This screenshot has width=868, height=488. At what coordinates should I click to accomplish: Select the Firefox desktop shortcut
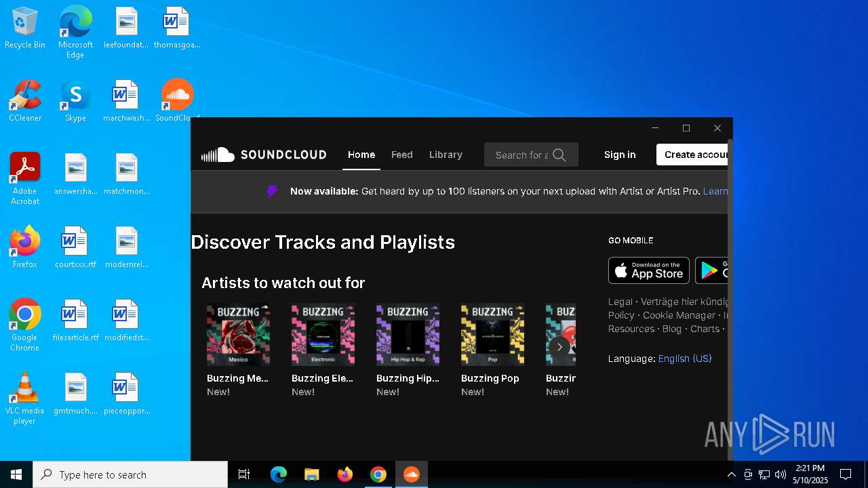tap(25, 248)
